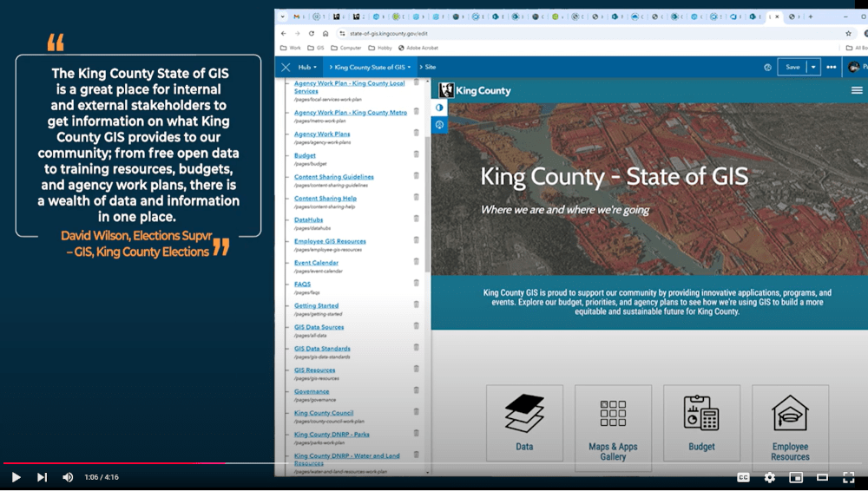The width and height of the screenshot is (868, 491).
Task: Expand the Save button dropdown arrow
Action: pos(813,67)
